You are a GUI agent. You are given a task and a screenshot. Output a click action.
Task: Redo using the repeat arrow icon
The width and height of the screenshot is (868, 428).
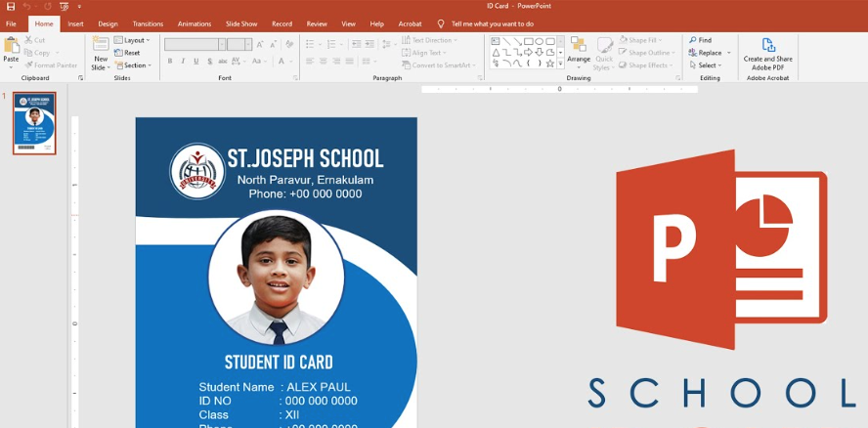[x=48, y=6]
